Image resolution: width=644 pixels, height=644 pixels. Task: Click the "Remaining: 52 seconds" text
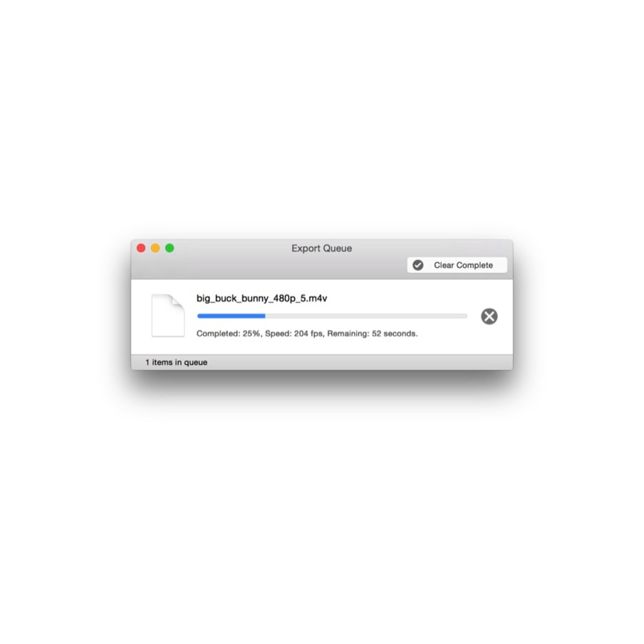click(x=372, y=334)
